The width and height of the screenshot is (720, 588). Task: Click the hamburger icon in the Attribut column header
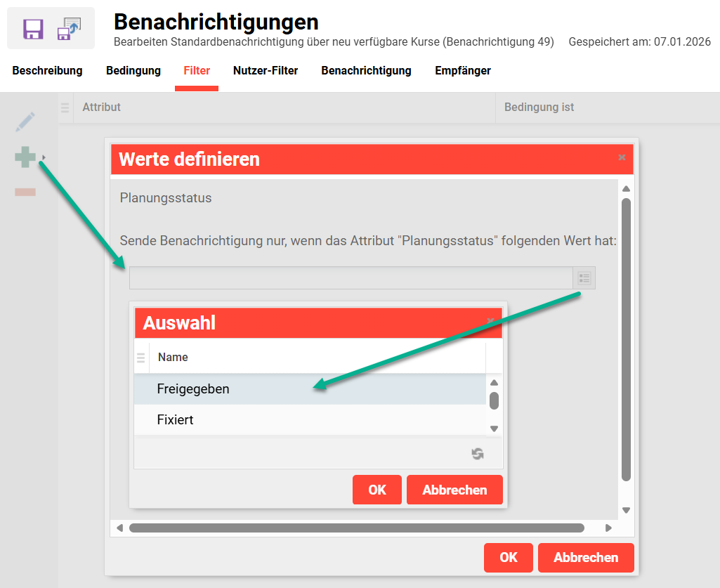64,107
